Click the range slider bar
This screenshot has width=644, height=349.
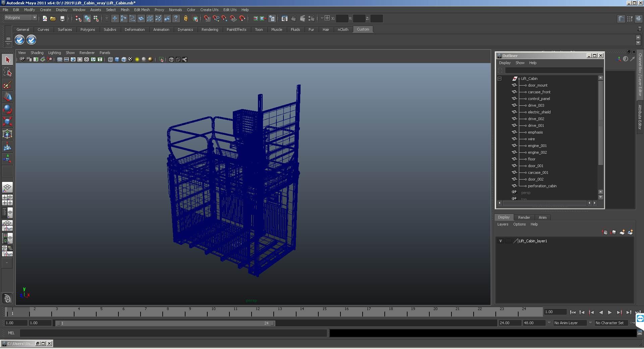pos(165,323)
